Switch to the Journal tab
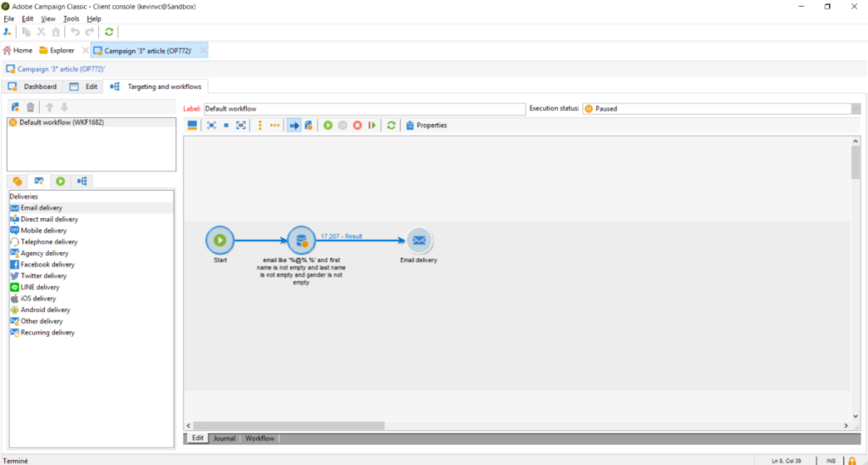This screenshot has height=465, width=868. pos(224,439)
